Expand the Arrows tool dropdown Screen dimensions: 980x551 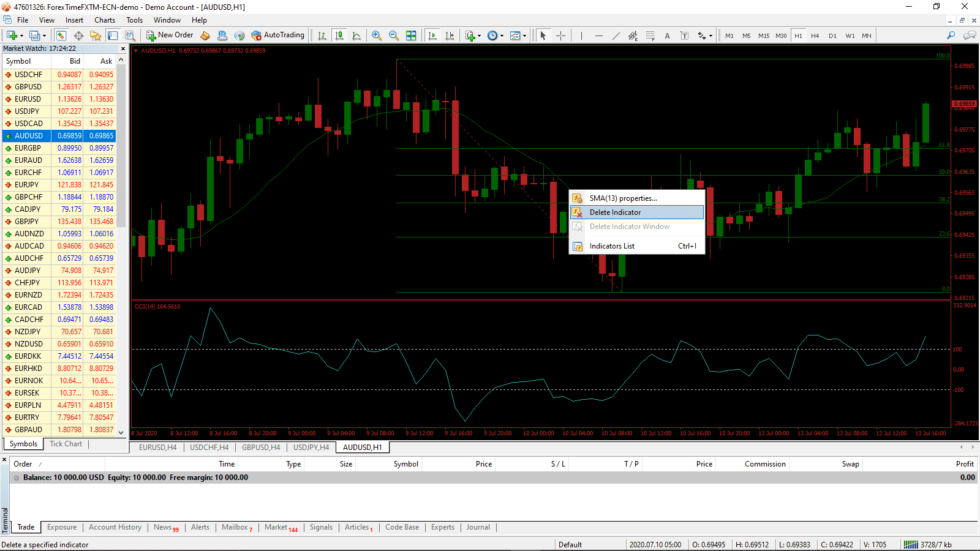tap(710, 35)
